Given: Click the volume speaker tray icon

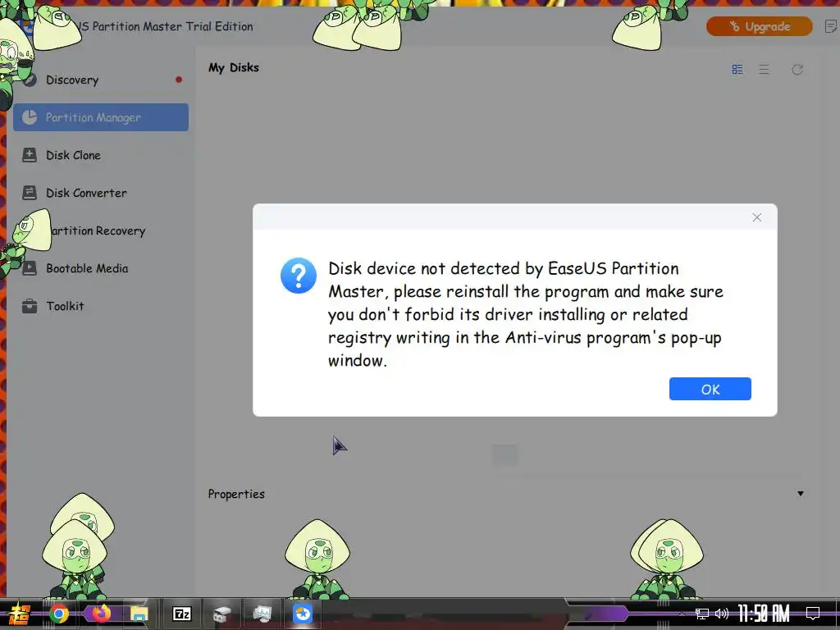Looking at the screenshot, I should point(722,614).
